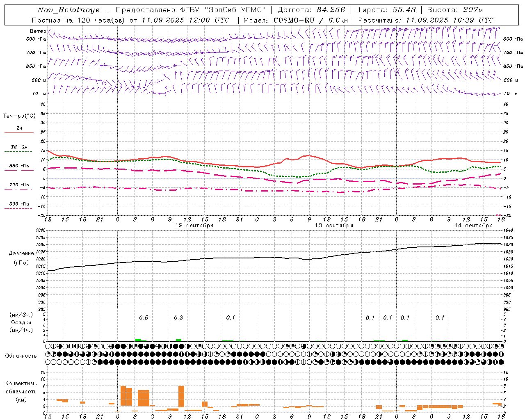The height and width of the screenshot is (420, 525).
Task: Click the Td 2м dew point legend entry
Action: 19,147
